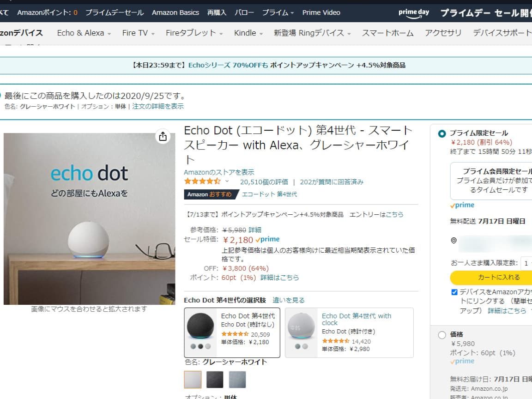Select Echo Dot 第4世代 時計なし option

pos(232,332)
